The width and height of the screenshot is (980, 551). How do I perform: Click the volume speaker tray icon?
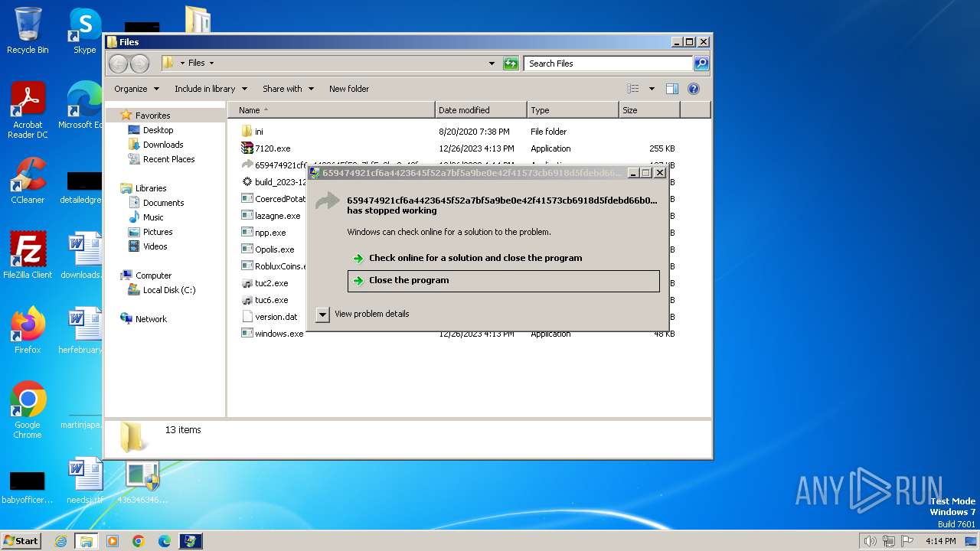pos(870,541)
